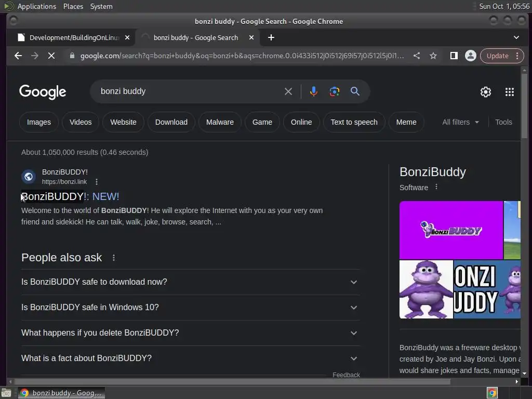Open the purple BonziBuddy logo thumbnail

click(451, 230)
